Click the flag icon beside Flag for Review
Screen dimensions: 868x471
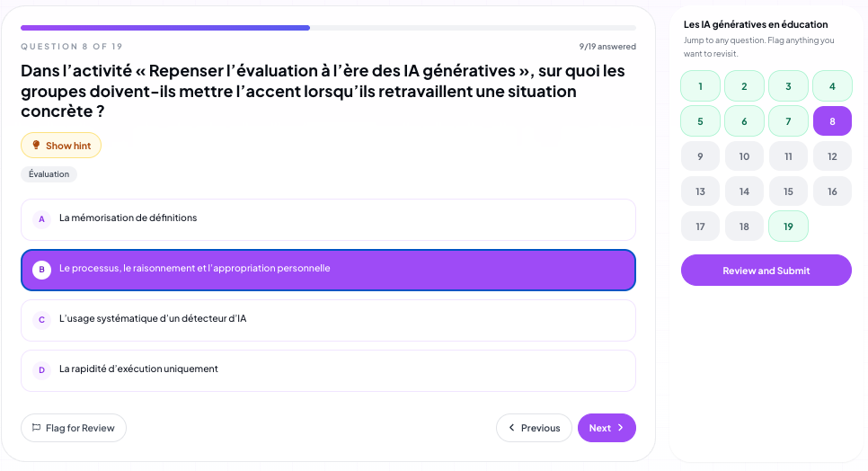click(37, 427)
